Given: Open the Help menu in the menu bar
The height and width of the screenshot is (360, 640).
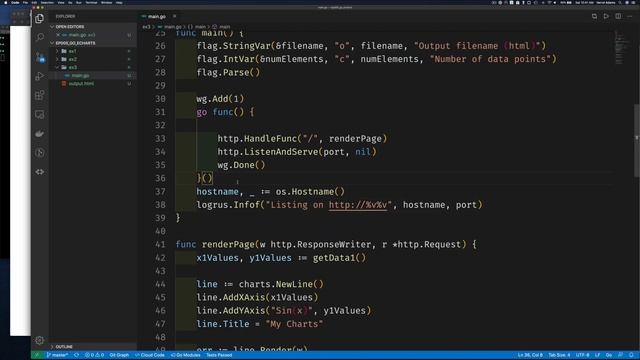Looking at the screenshot, I should 119,2.
